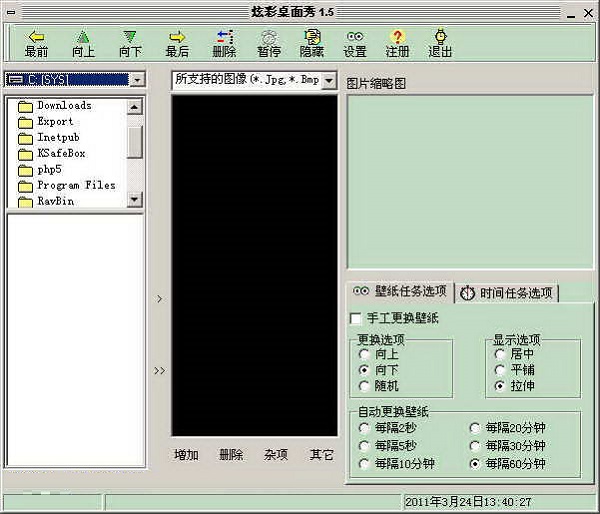Choose 每隔60分钟 interval radio
The image size is (600, 514).
(475, 464)
